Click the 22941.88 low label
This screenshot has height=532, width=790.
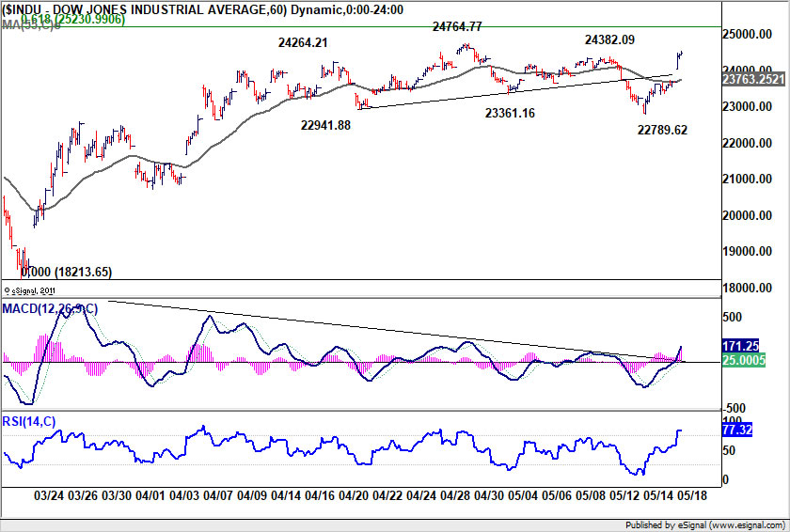(x=325, y=125)
